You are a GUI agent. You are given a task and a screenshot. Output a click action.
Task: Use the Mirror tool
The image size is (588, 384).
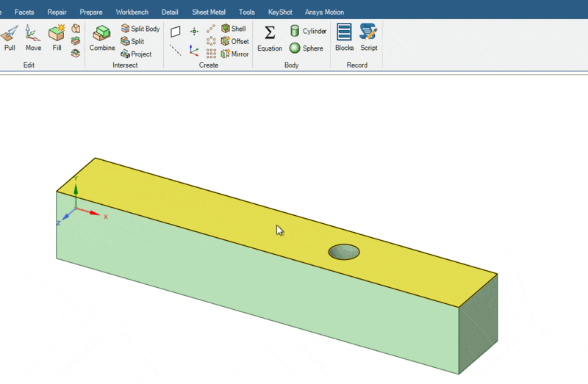click(235, 54)
